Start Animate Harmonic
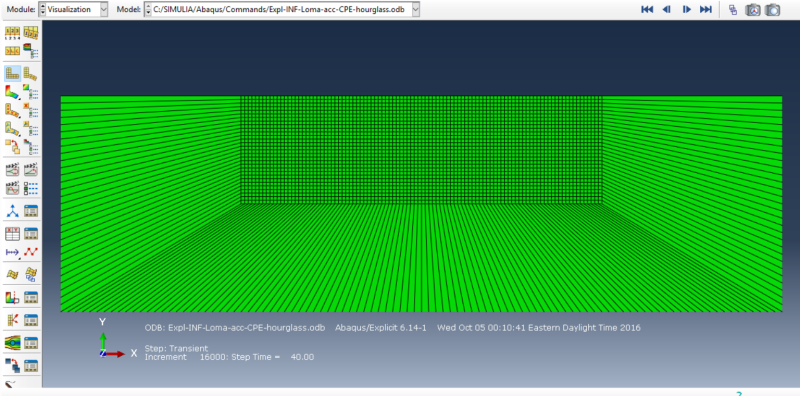 click(x=12, y=188)
